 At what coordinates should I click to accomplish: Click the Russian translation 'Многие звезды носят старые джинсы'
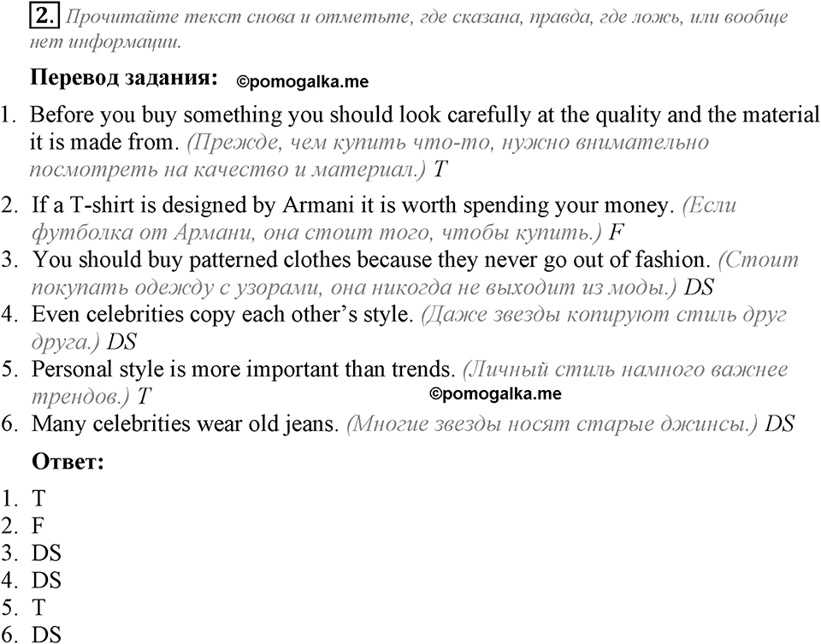coord(552,424)
